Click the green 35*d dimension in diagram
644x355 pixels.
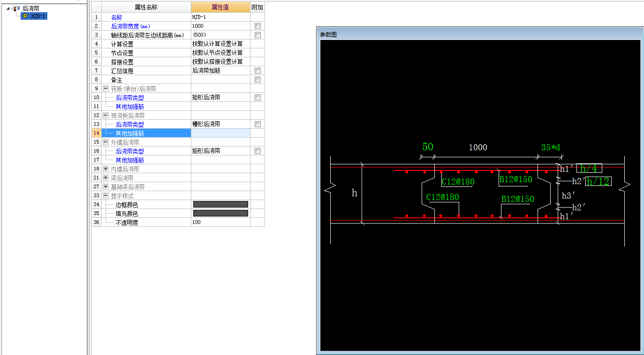(x=551, y=147)
